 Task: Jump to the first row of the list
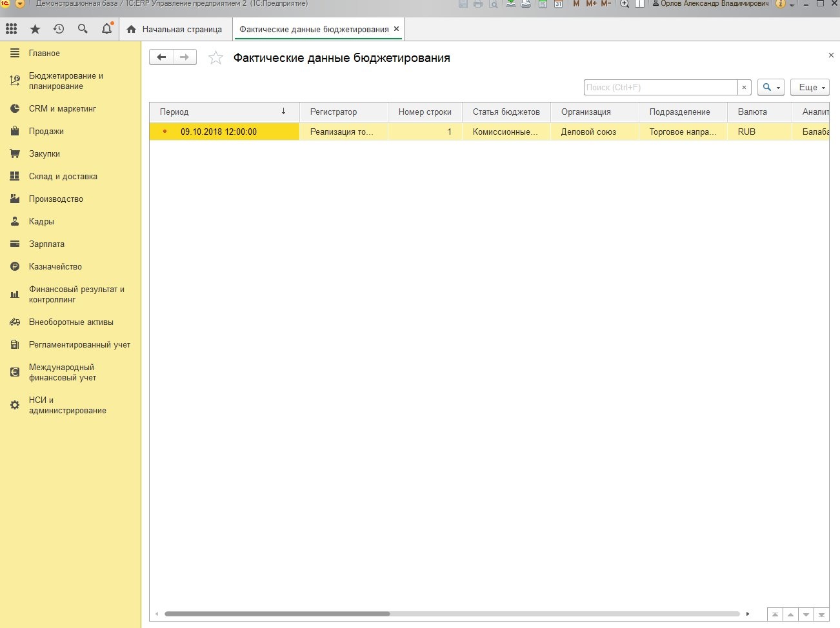(x=775, y=615)
